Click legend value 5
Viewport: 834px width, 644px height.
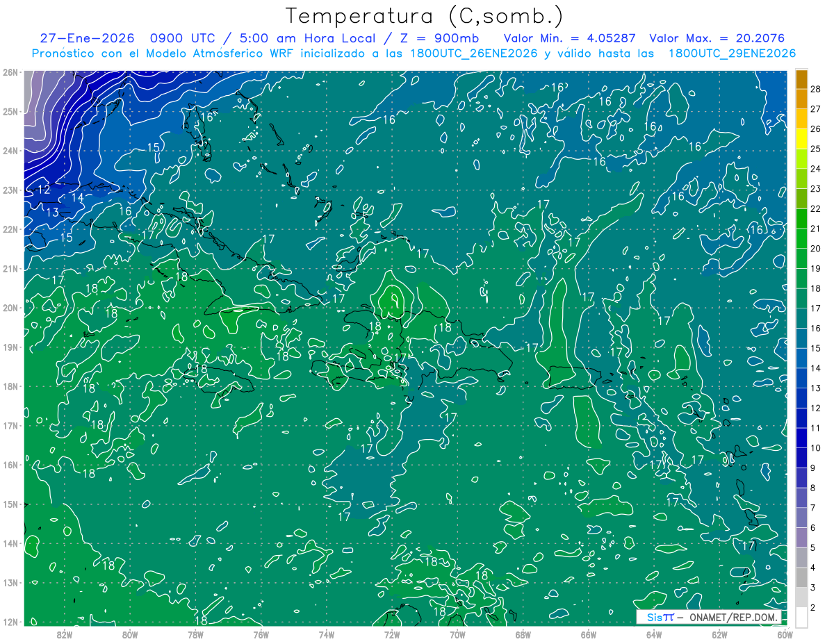pos(813,548)
